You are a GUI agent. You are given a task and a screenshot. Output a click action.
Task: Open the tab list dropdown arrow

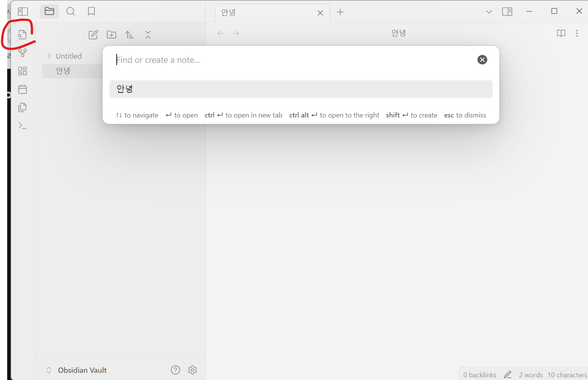point(489,12)
